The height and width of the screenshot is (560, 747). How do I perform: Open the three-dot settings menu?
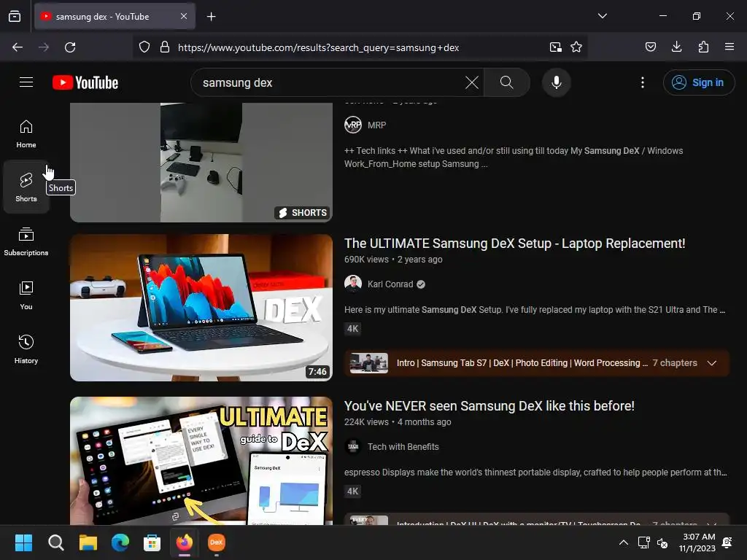642,82
